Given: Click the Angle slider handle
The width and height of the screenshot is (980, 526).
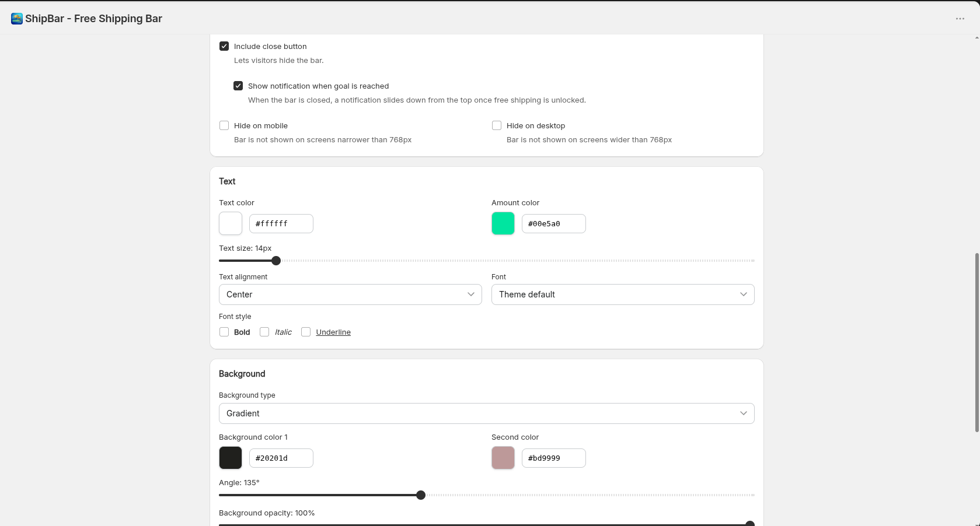Looking at the screenshot, I should 421,495.
